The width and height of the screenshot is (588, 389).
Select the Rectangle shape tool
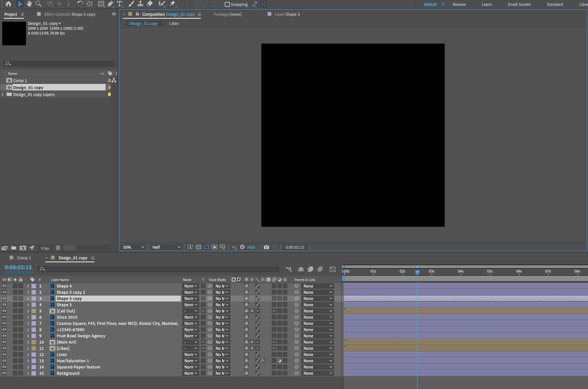coord(101,4)
